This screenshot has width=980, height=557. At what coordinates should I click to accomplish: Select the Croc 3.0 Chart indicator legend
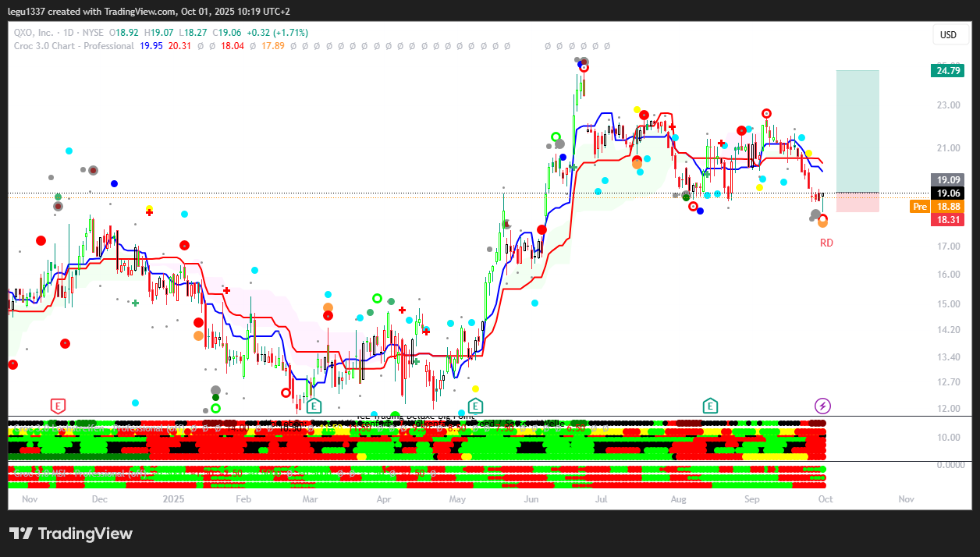(74, 46)
